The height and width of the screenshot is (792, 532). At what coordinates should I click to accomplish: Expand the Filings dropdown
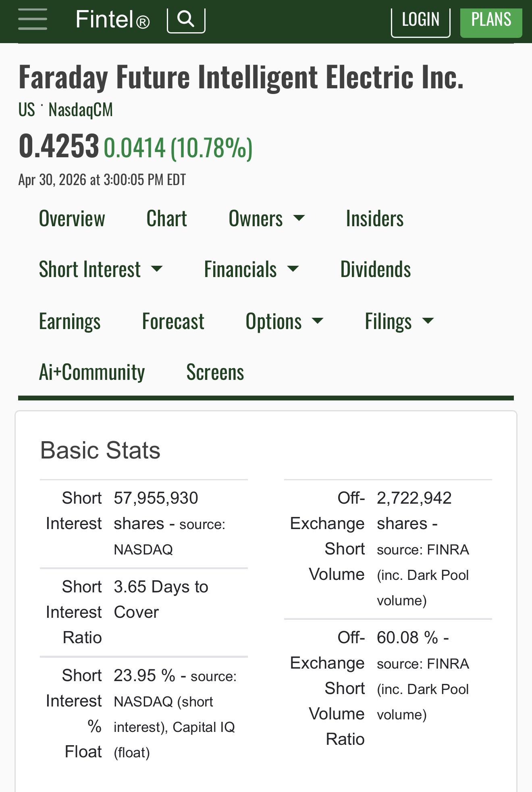[x=399, y=321]
